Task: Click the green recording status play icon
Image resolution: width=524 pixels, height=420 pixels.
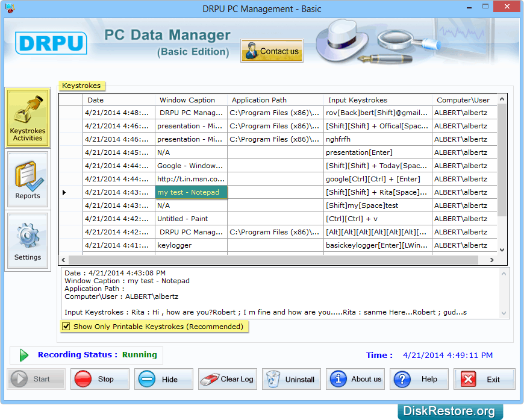Action: click(23, 355)
